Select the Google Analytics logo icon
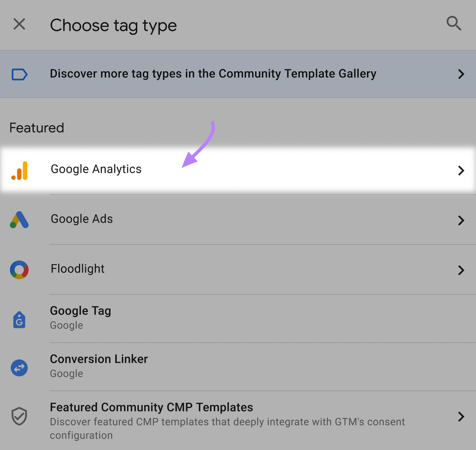The width and height of the screenshot is (476, 450). (19, 169)
